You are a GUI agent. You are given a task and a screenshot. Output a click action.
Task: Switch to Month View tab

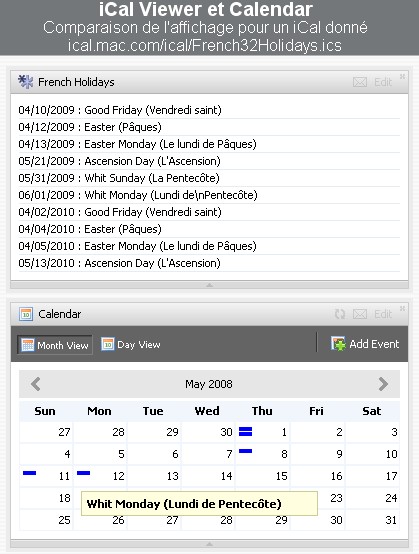coord(55,345)
